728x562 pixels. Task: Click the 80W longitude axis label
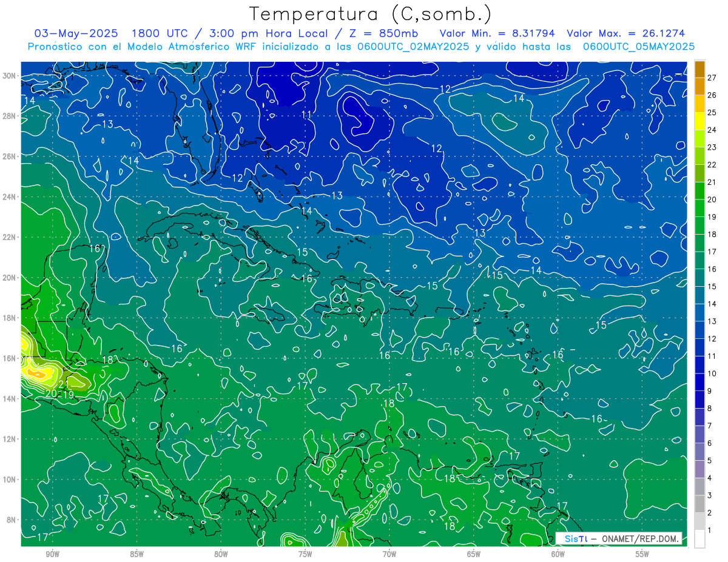(x=221, y=554)
